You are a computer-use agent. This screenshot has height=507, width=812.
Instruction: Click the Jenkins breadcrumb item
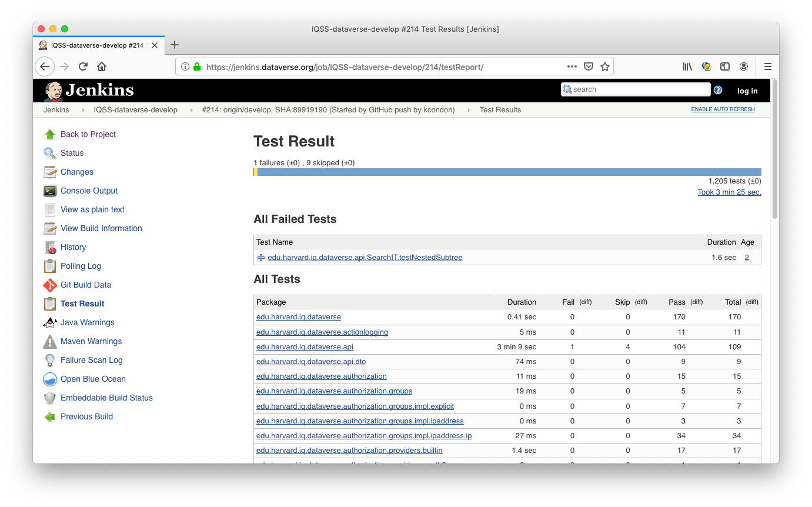coord(56,110)
